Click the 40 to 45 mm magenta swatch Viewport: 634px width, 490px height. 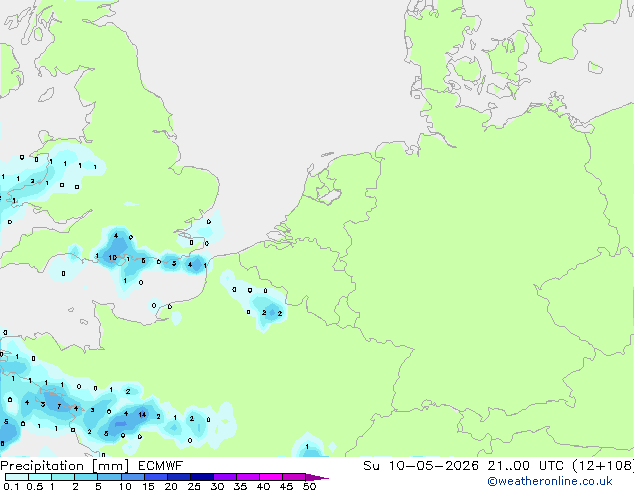point(271,477)
